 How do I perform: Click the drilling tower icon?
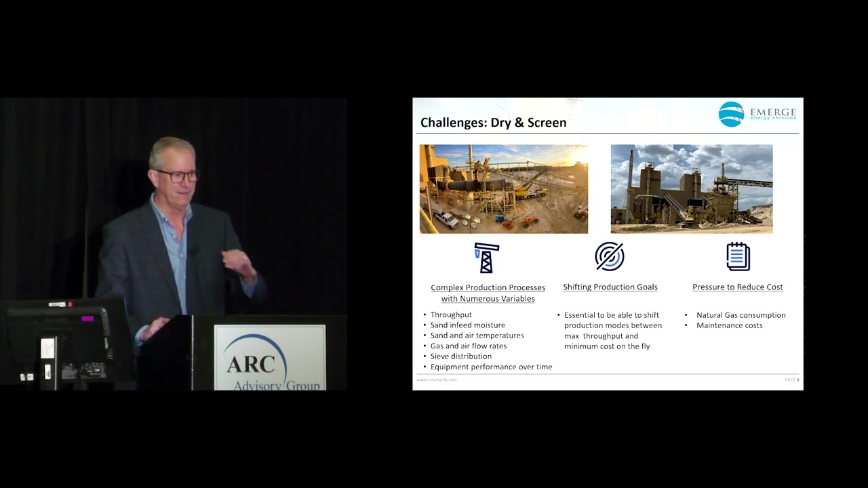(486, 258)
